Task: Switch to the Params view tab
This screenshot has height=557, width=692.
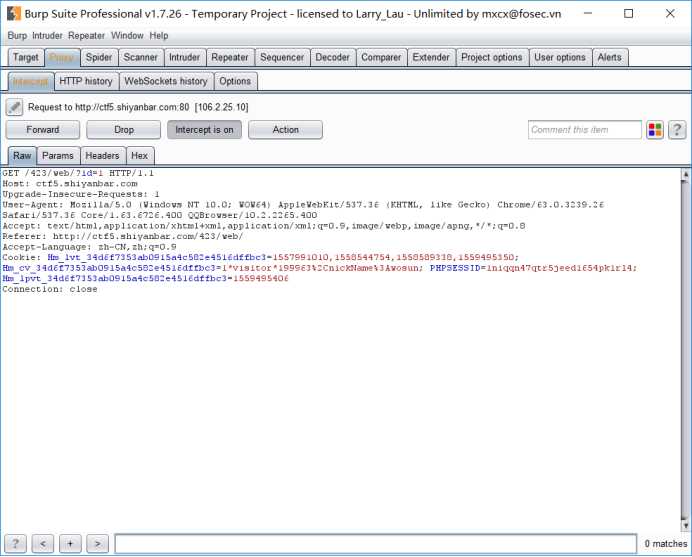Action: pos(58,156)
